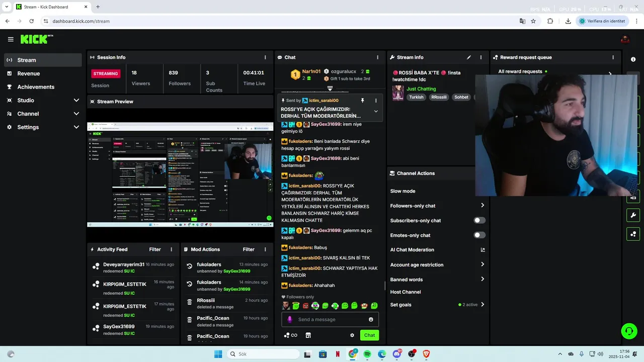Open Discord from the taskbar
The width and height of the screenshot is (644, 362).
tap(396, 354)
